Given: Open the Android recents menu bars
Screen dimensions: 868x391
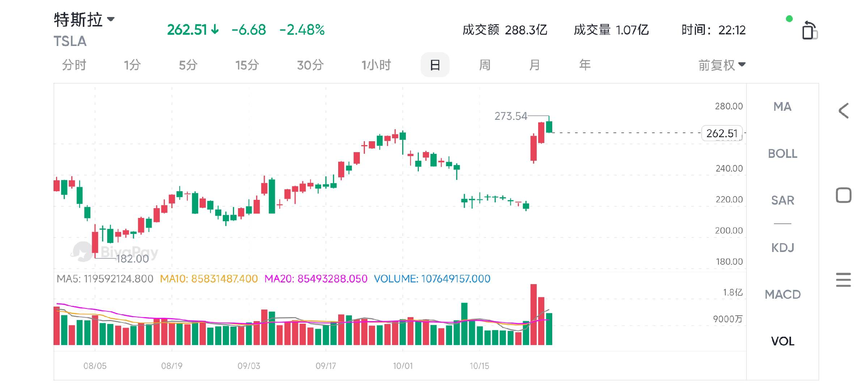Looking at the screenshot, I should [843, 280].
